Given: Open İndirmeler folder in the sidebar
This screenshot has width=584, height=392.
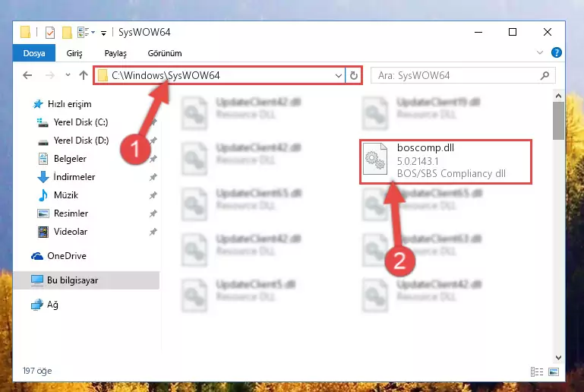Looking at the screenshot, I should [74, 177].
